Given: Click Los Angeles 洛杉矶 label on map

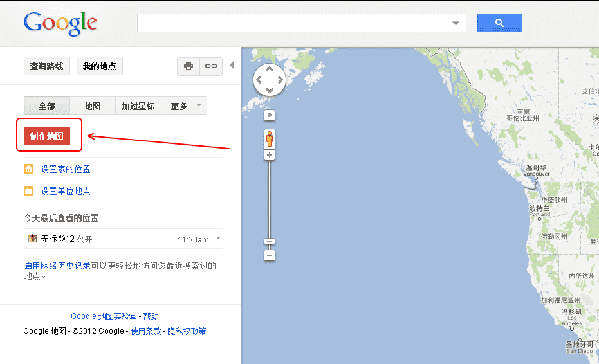Looking at the screenshot, I should 572,318.
